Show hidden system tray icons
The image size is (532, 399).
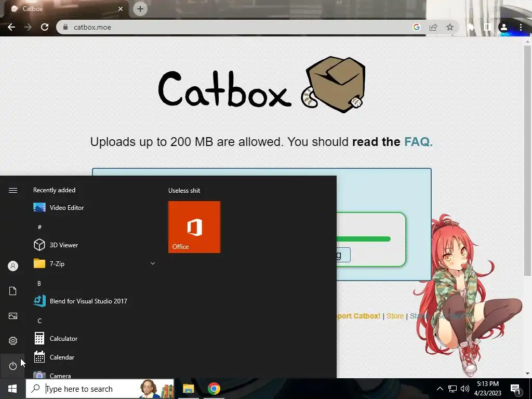point(440,389)
